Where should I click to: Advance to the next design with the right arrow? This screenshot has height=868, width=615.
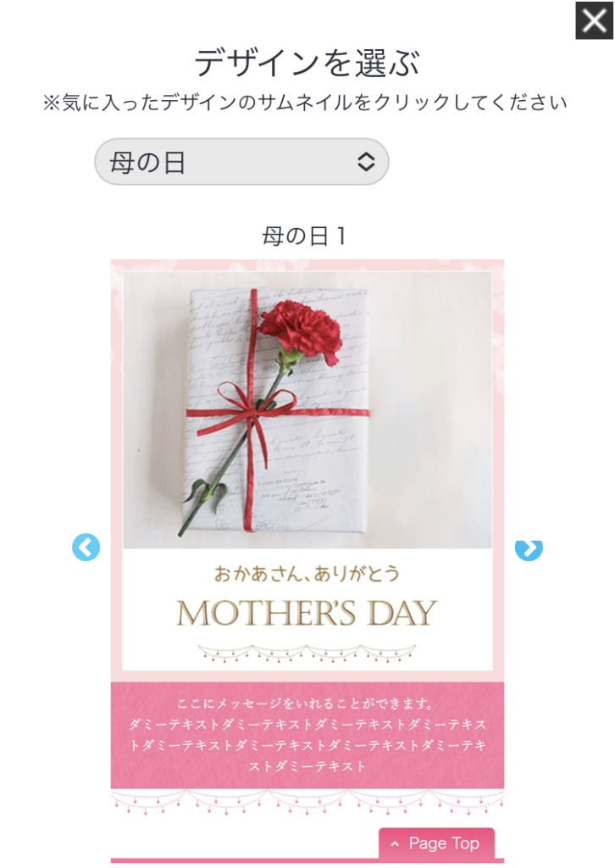pyautogui.click(x=529, y=549)
